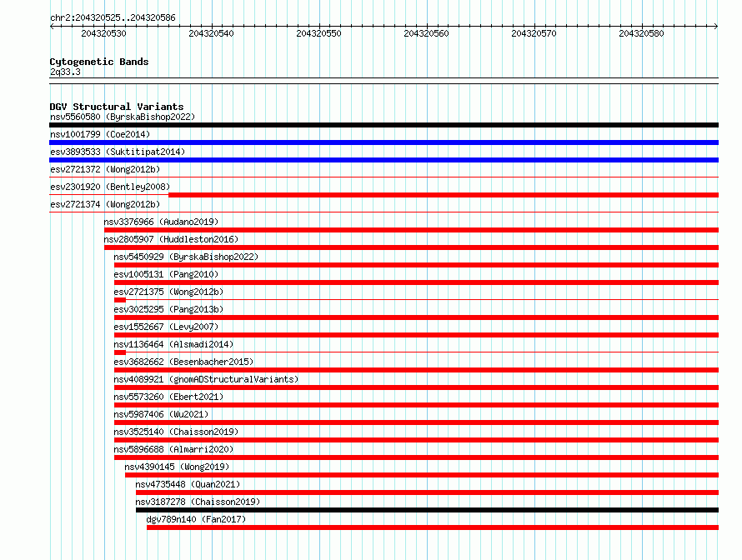Click ruler position 204320540
Screen dimensions: 742x560
[x=211, y=33]
